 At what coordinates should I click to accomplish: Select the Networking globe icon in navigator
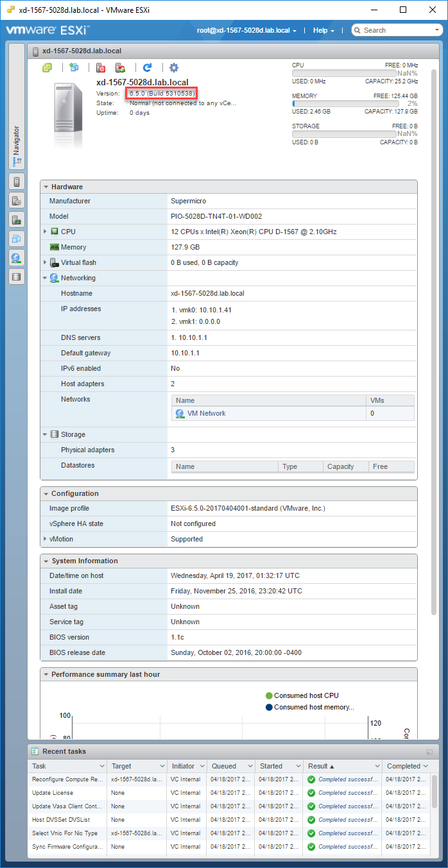(x=17, y=258)
